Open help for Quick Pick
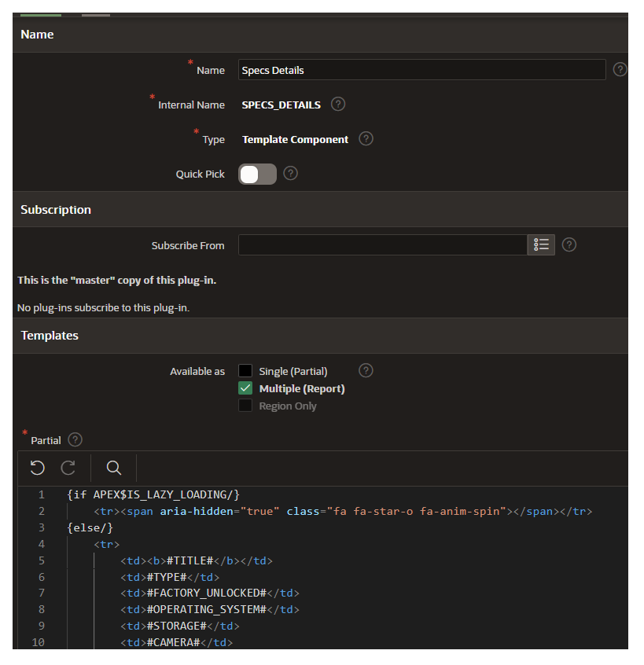 click(290, 174)
